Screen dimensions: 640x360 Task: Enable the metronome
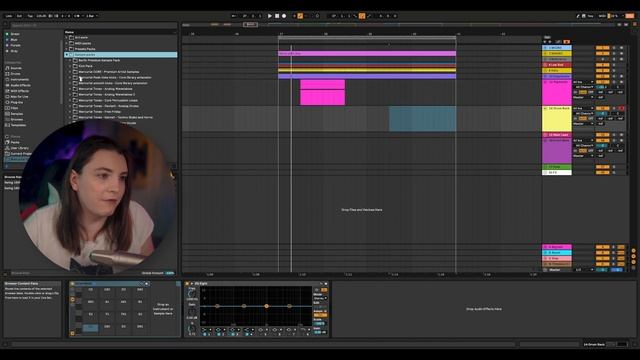tap(77, 16)
